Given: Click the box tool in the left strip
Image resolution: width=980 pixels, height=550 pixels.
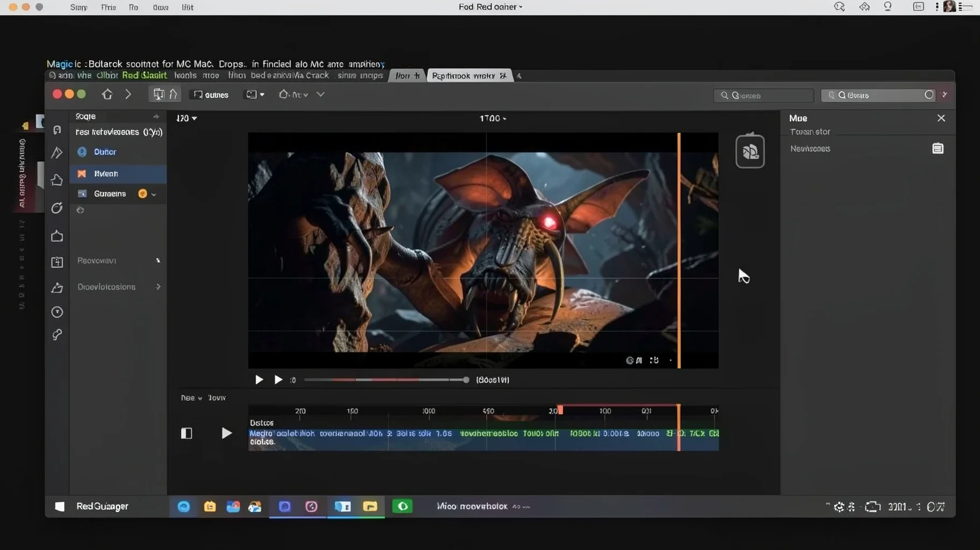Looking at the screenshot, I should 57,236.
